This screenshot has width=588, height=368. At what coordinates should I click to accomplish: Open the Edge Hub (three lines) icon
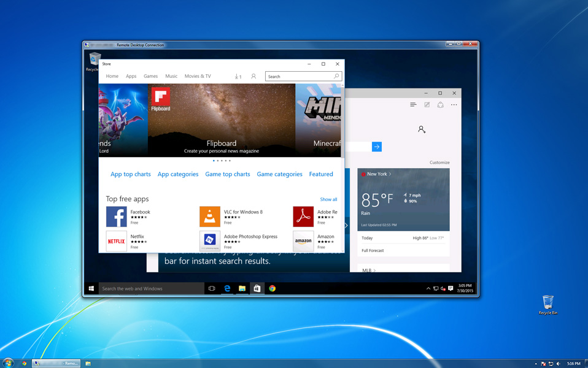413,105
